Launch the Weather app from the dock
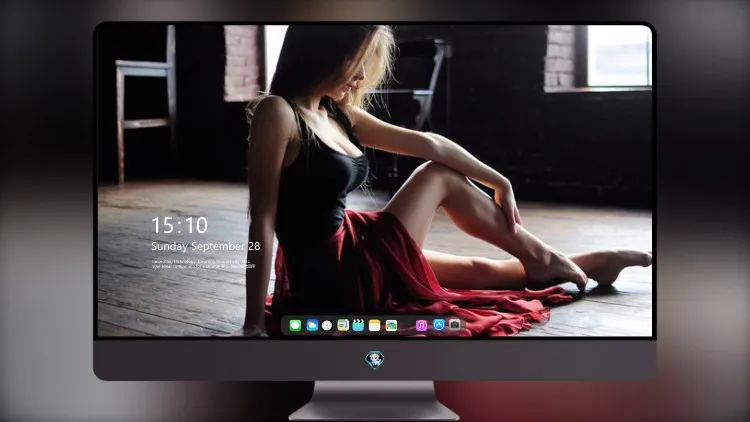This screenshot has height=422, width=750. (312, 325)
